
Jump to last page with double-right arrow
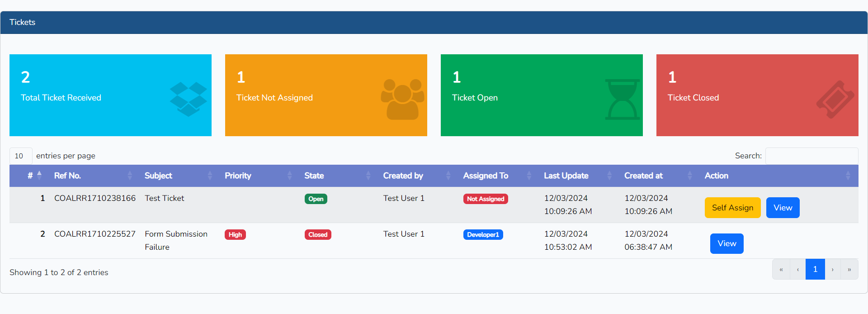(849, 270)
